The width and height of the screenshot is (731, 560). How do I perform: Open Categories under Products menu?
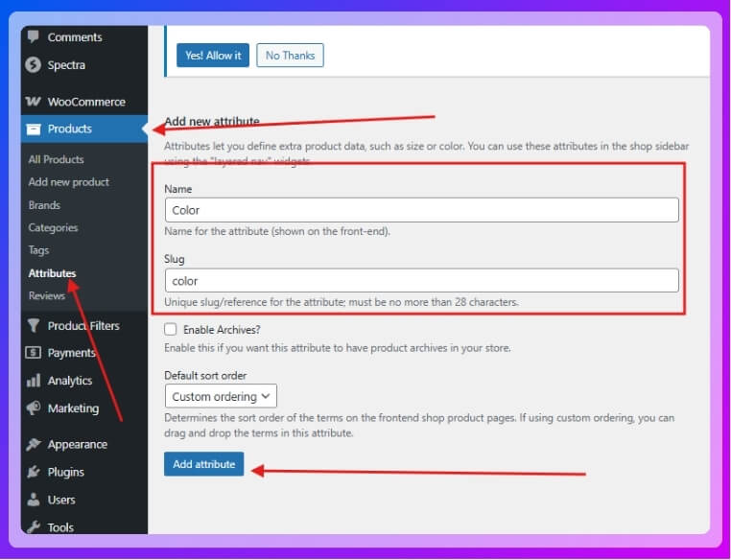[x=53, y=228]
